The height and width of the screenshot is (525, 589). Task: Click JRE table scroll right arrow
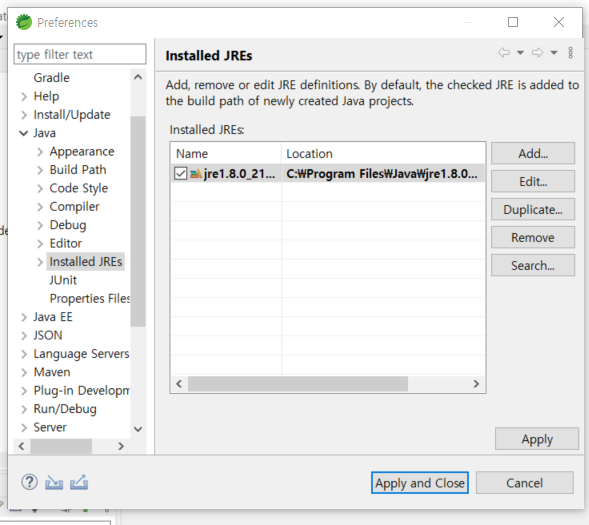pos(476,384)
